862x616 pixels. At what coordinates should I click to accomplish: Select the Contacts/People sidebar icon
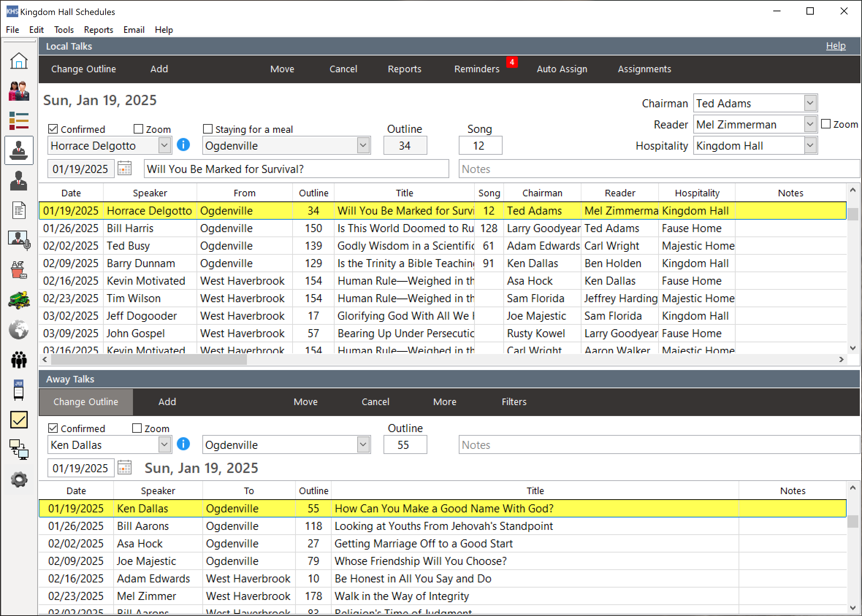18,91
